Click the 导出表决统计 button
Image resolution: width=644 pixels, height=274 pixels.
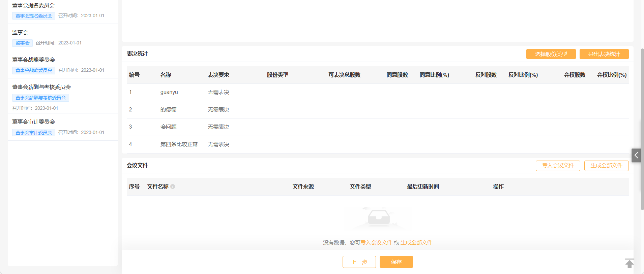(x=604, y=54)
